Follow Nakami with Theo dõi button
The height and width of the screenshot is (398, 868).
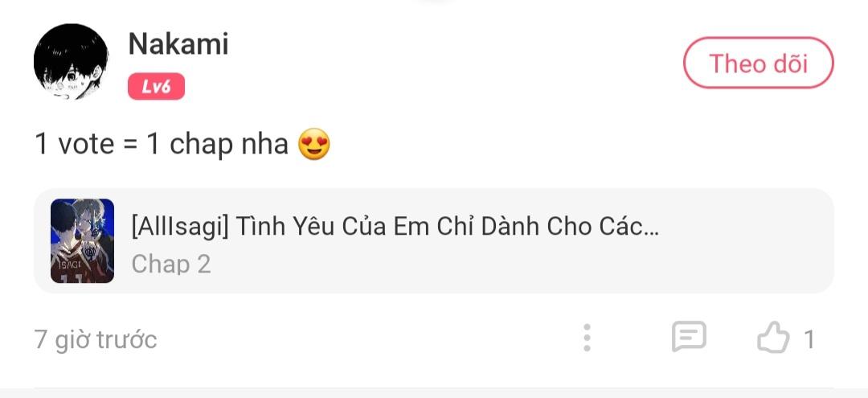pyautogui.click(x=759, y=63)
